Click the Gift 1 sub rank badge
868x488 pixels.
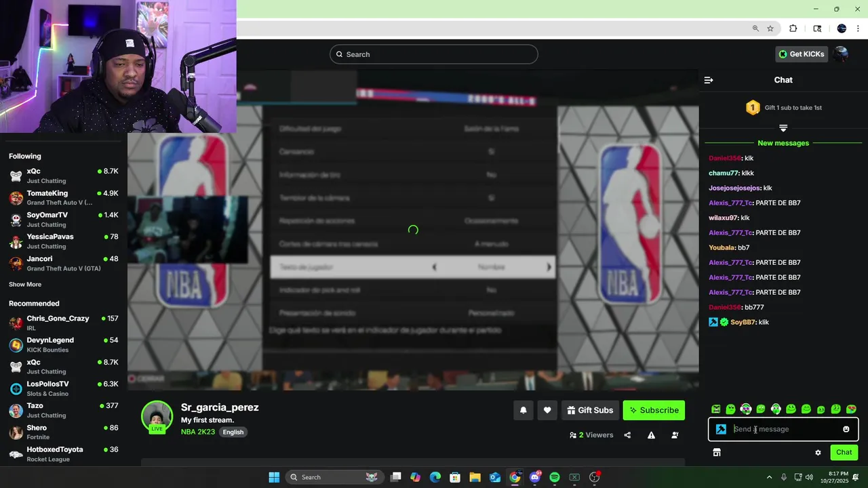752,107
